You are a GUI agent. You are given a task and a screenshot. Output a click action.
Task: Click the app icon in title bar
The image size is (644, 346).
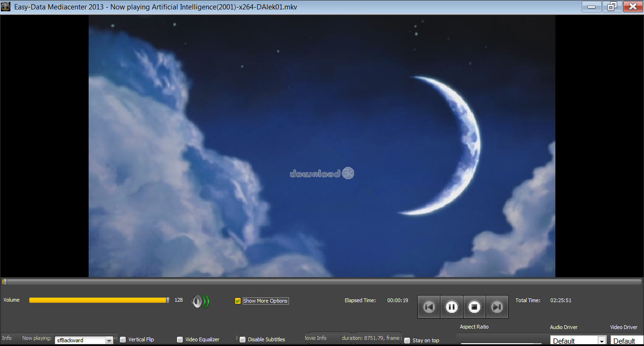6,7
